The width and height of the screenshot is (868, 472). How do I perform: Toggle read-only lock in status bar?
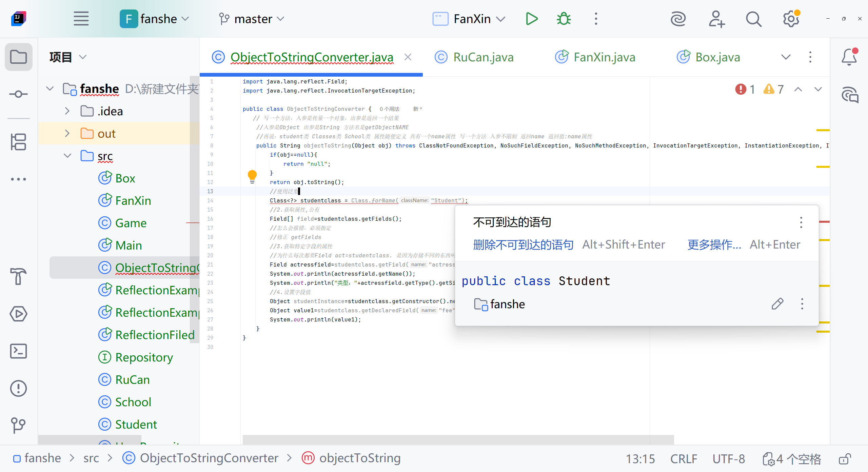click(x=845, y=459)
